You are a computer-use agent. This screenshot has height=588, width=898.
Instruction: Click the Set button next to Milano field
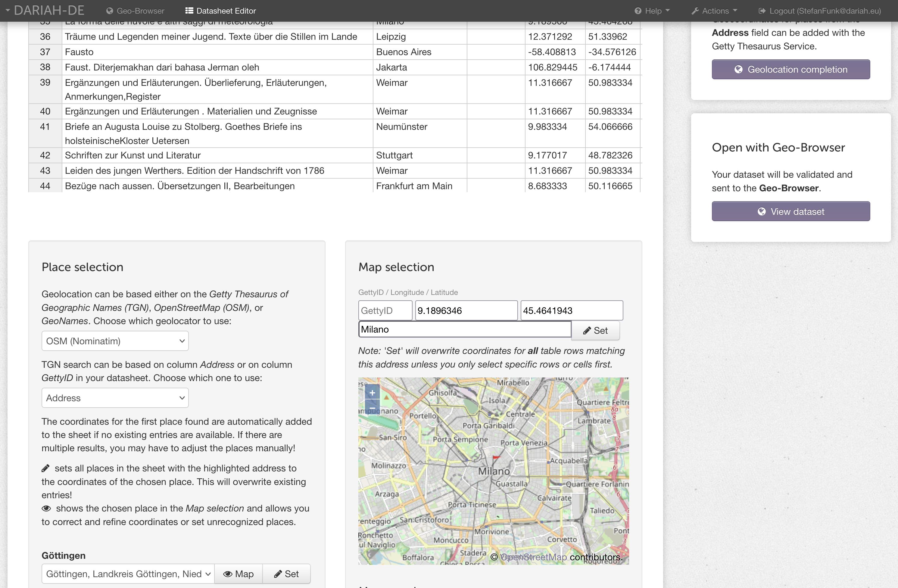(x=595, y=330)
